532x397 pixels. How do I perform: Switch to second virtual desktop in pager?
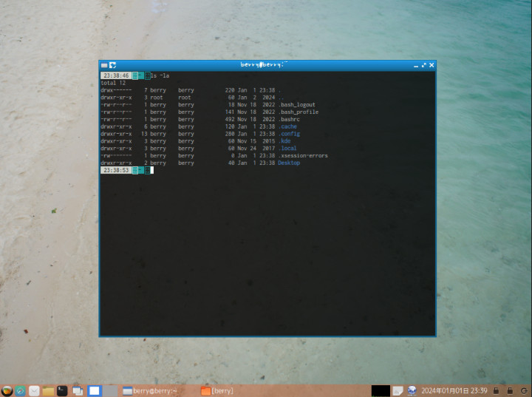pos(110,391)
